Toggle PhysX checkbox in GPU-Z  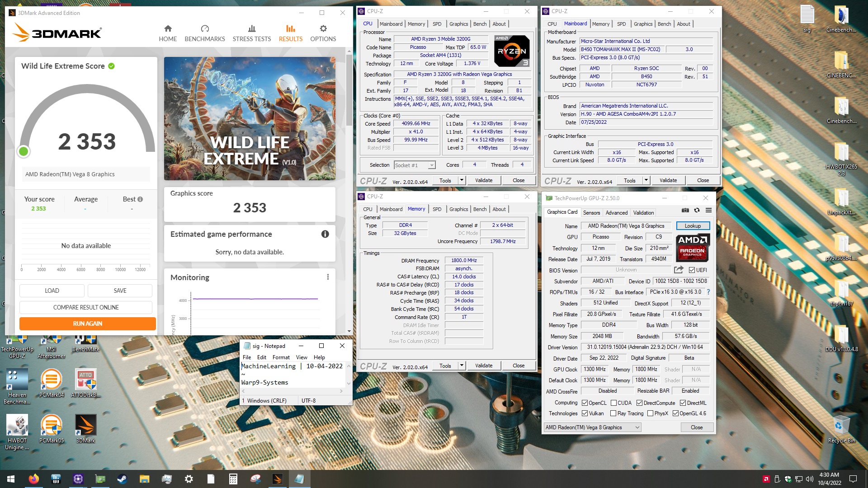[x=650, y=413]
